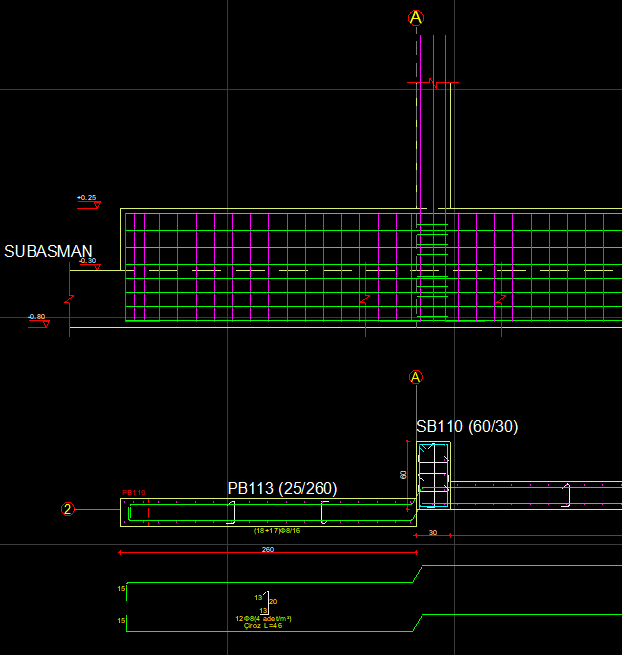Click the (18+17)Φ8/16 rebar annotation
Image resolution: width=622 pixels, height=655 pixels.
click(x=277, y=531)
